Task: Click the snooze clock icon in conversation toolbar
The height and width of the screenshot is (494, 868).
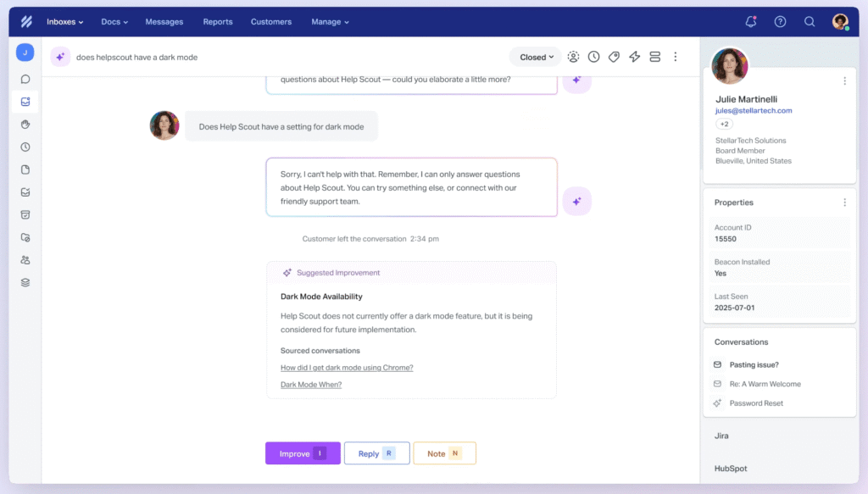Action: tap(594, 57)
